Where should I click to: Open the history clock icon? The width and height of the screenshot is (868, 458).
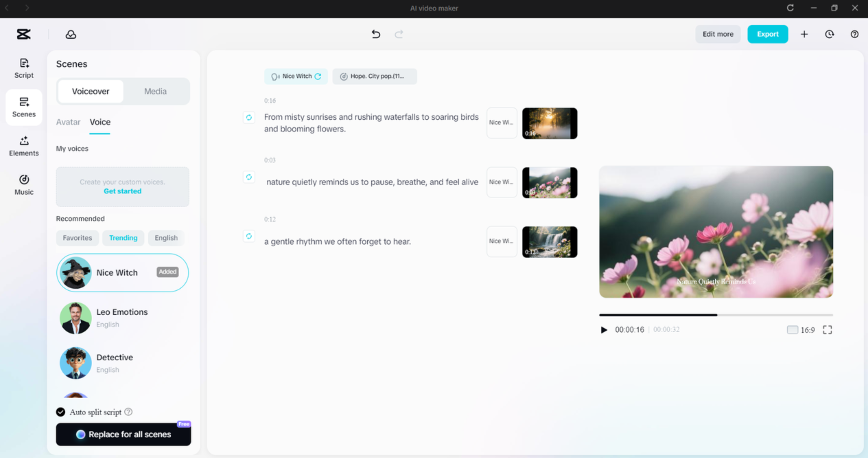829,34
